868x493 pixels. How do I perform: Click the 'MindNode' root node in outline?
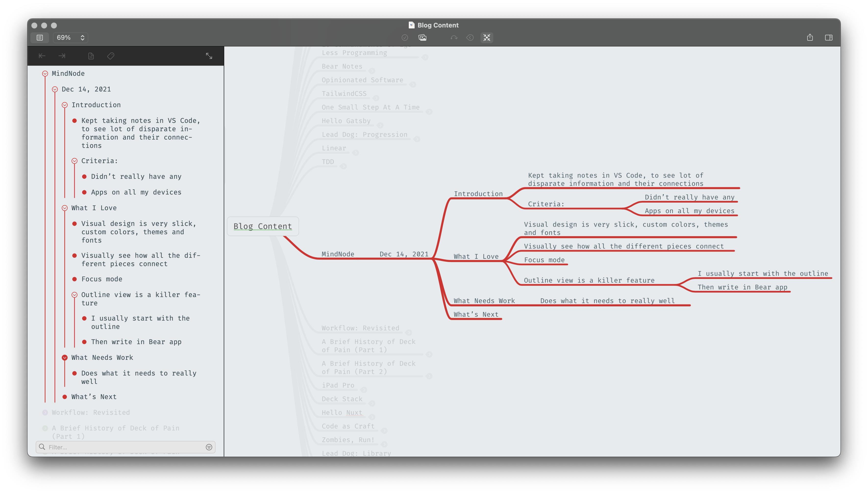tap(67, 73)
